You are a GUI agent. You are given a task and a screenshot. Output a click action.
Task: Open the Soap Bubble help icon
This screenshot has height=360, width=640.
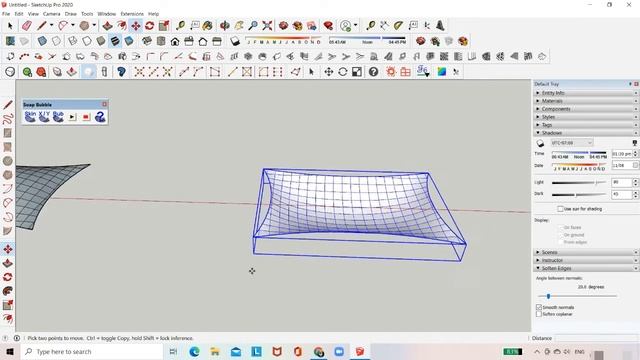[100, 117]
